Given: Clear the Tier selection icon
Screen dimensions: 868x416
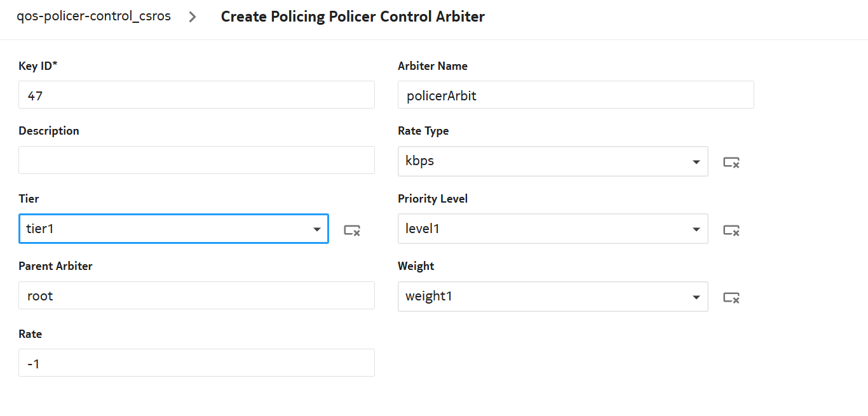Looking at the screenshot, I should pos(352,231).
